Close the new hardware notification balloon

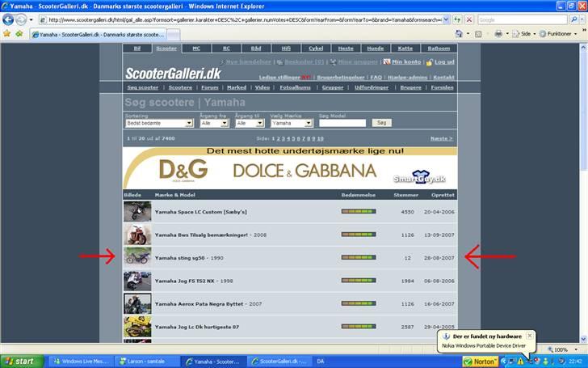click(529, 335)
